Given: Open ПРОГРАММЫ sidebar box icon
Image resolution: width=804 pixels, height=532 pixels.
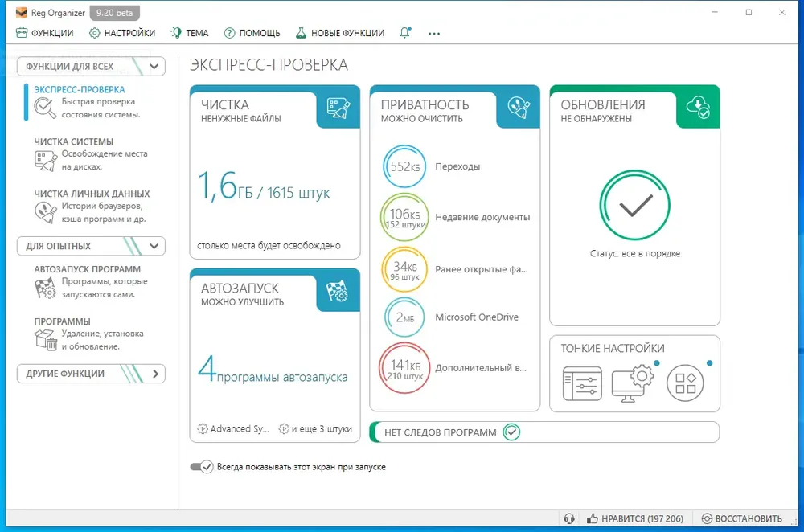Looking at the screenshot, I should [x=45, y=340].
